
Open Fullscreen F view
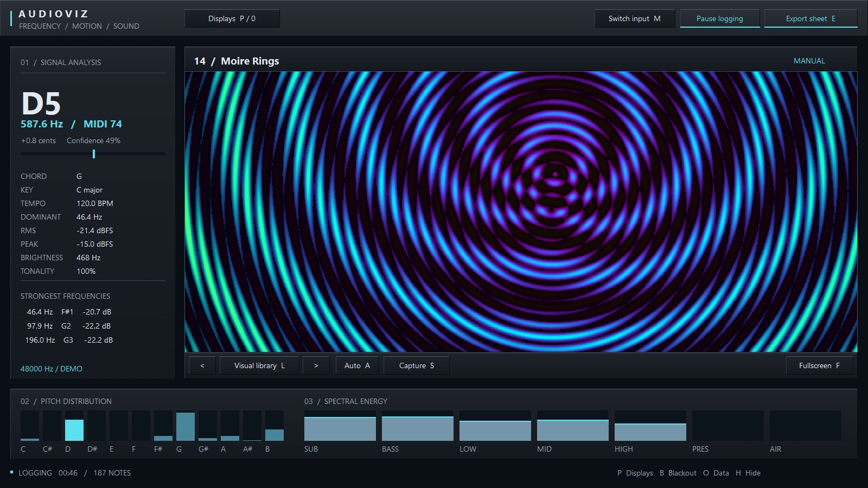click(x=819, y=365)
